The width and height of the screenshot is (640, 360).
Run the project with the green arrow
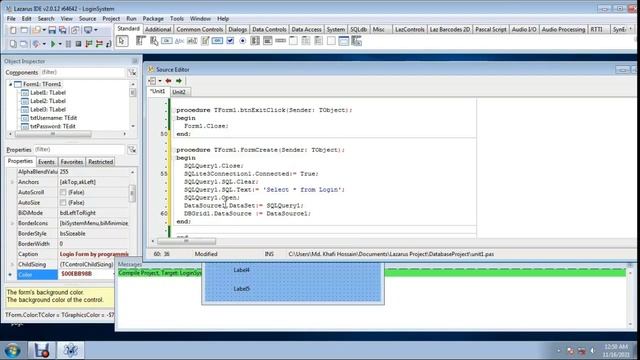coord(53,44)
